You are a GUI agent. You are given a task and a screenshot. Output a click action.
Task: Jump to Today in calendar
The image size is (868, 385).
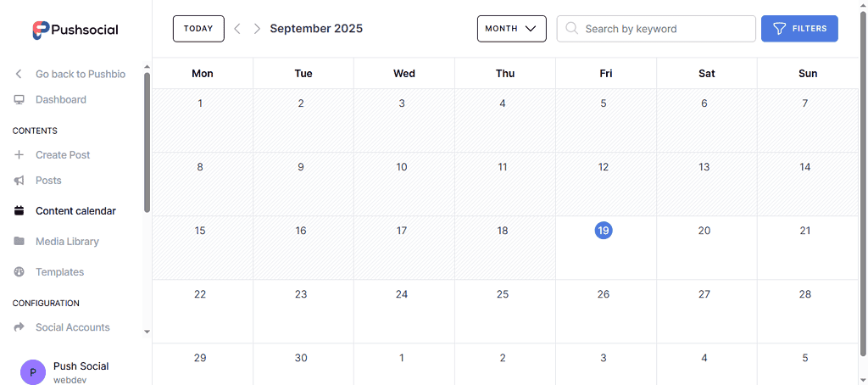[x=198, y=29]
